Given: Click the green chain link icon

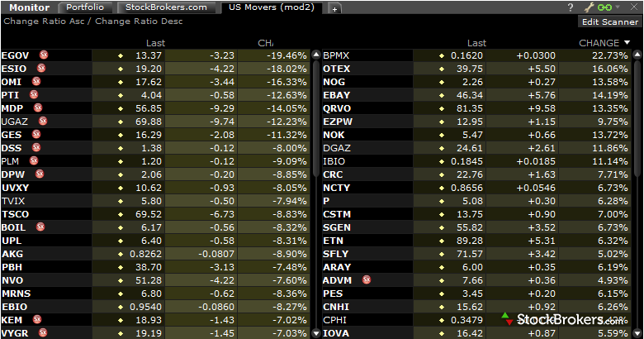Looking at the screenshot, I should (604, 7).
